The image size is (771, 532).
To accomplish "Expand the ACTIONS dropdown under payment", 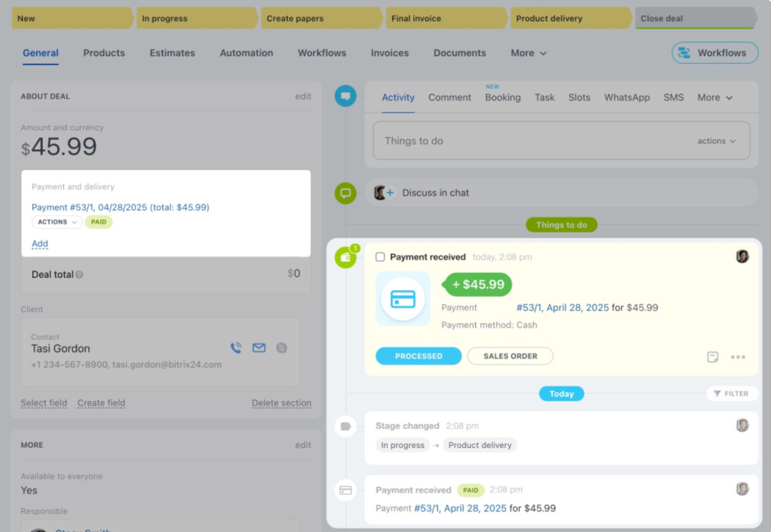I will coord(57,222).
